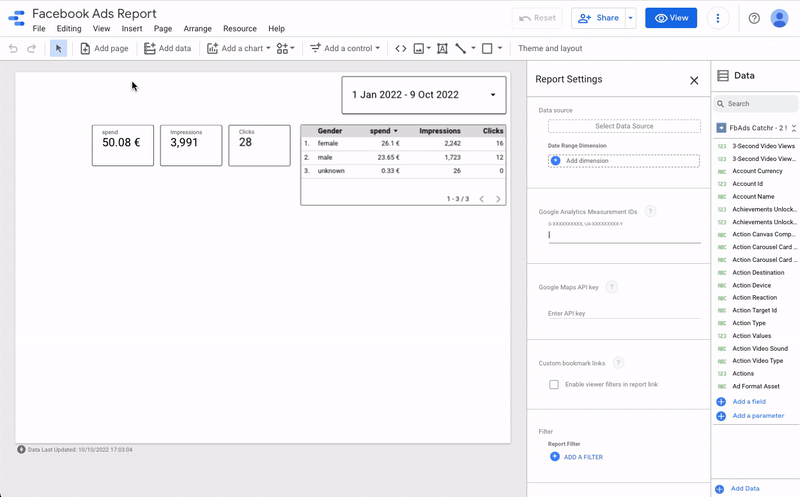The height and width of the screenshot is (497, 800).
Task: Click the undo arrow in the toolbar
Action: (13, 48)
